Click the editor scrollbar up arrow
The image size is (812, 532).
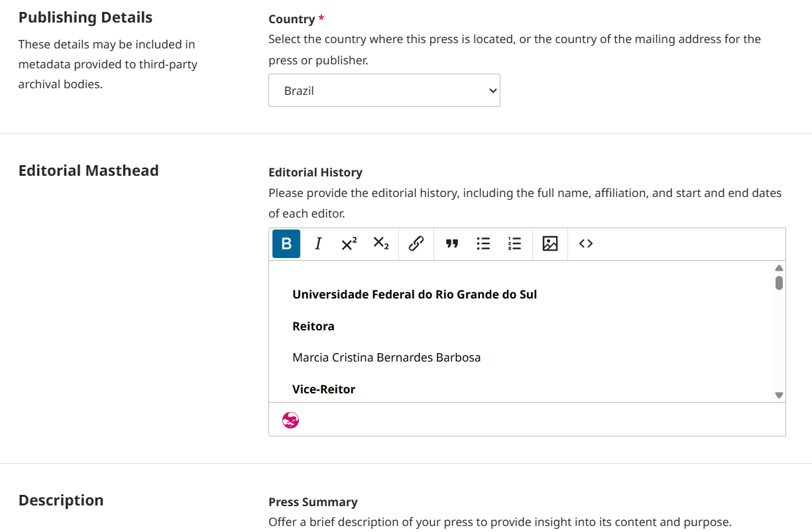coord(779,268)
